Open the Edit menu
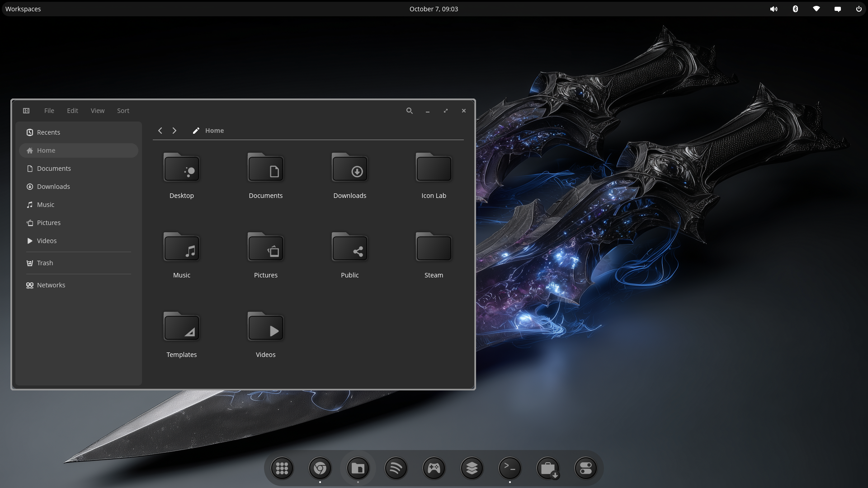 (72, 111)
